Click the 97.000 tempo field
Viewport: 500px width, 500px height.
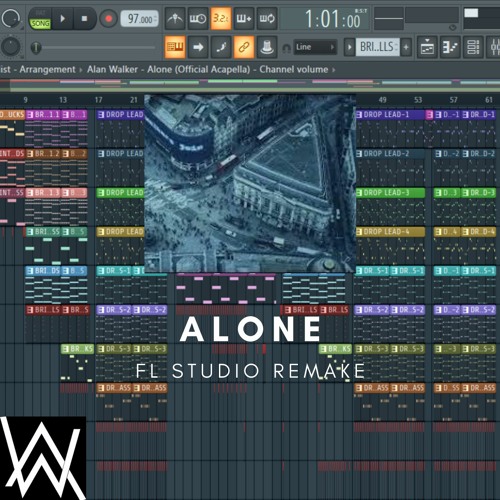point(139,19)
